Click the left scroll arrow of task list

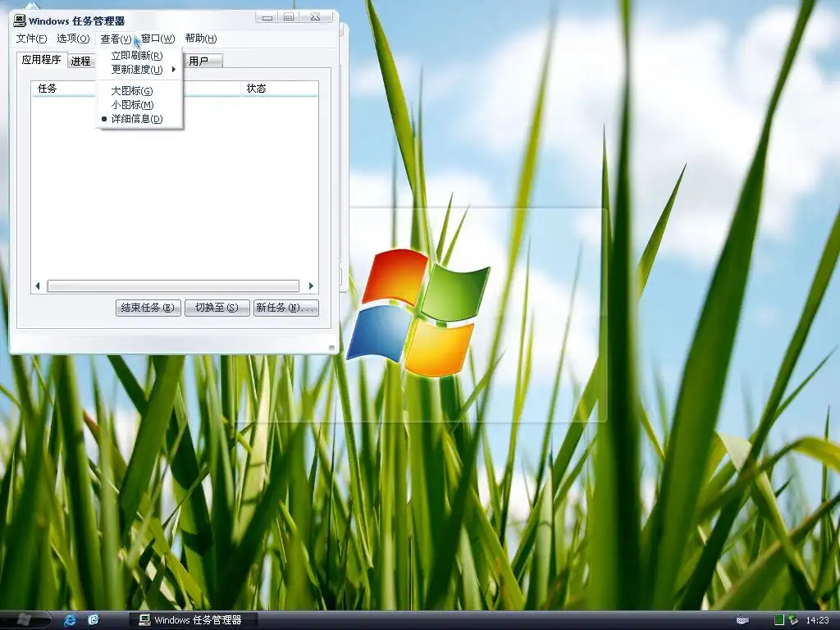pyautogui.click(x=38, y=286)
